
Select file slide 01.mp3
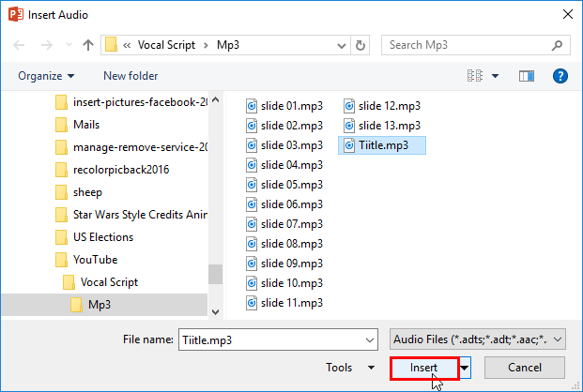(284, 106)
